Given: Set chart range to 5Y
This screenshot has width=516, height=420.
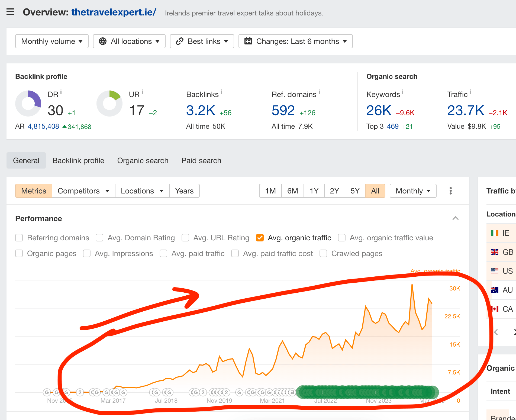Looking at the screenshot, I should click(355, 191).
